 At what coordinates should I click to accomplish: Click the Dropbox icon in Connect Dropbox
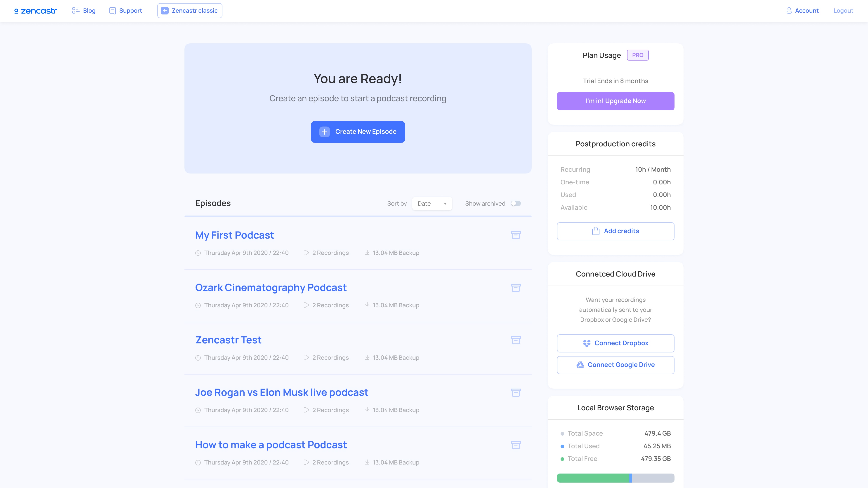[x=587, y=343]
